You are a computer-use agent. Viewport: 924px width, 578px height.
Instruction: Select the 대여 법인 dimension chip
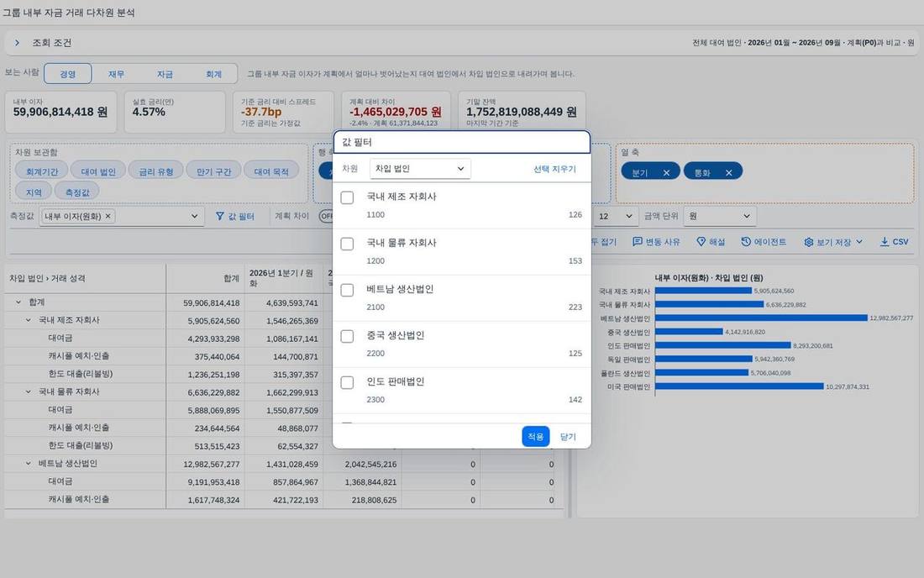(97, 171)
